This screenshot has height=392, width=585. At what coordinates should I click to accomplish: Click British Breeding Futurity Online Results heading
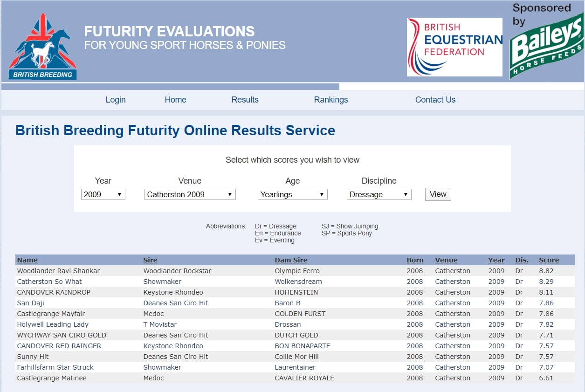175,130
